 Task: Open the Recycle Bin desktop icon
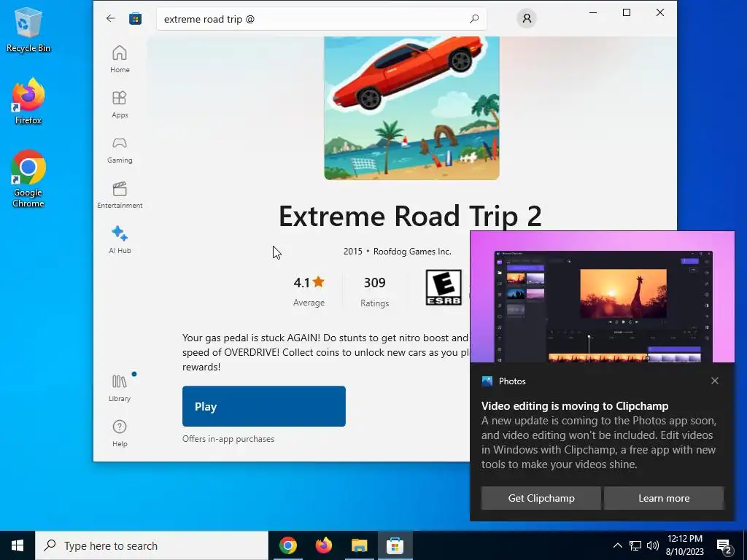tap(28, 30)
